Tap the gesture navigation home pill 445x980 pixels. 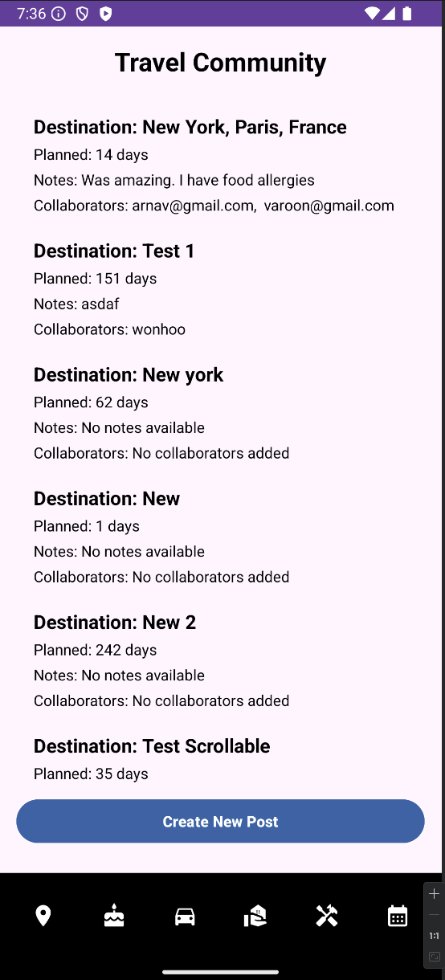pos(221,972)
